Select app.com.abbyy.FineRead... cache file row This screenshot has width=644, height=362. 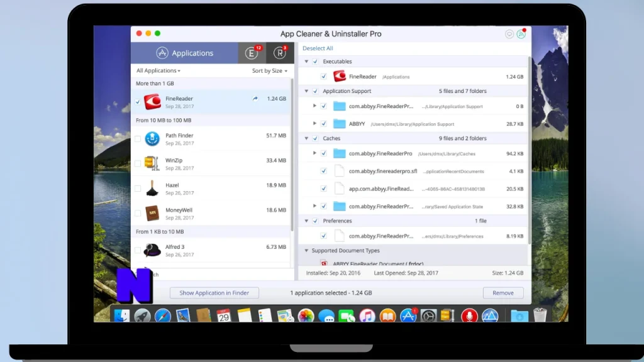[413, 189]
